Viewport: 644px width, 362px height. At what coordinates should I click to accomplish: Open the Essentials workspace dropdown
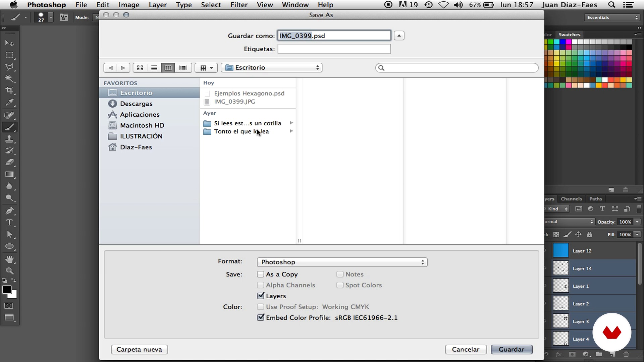pyautogui.click(x=612, y=17)
